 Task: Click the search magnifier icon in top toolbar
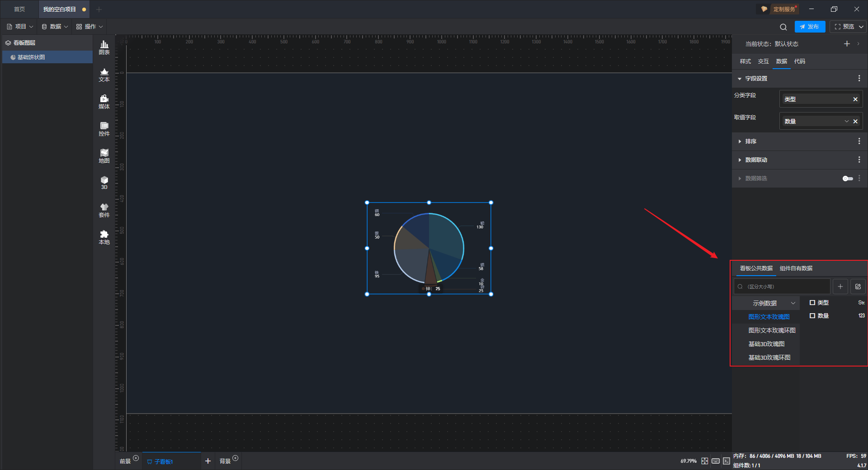tap(783, 27)
